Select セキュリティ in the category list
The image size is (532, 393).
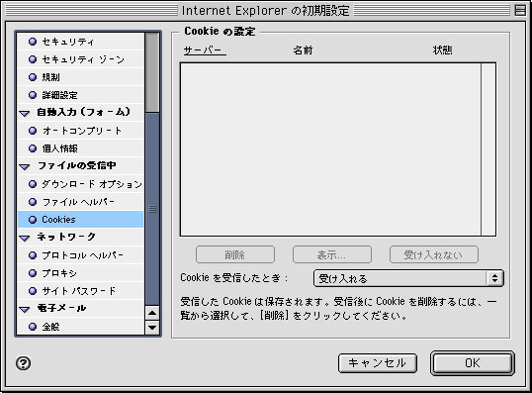(81, 42)
